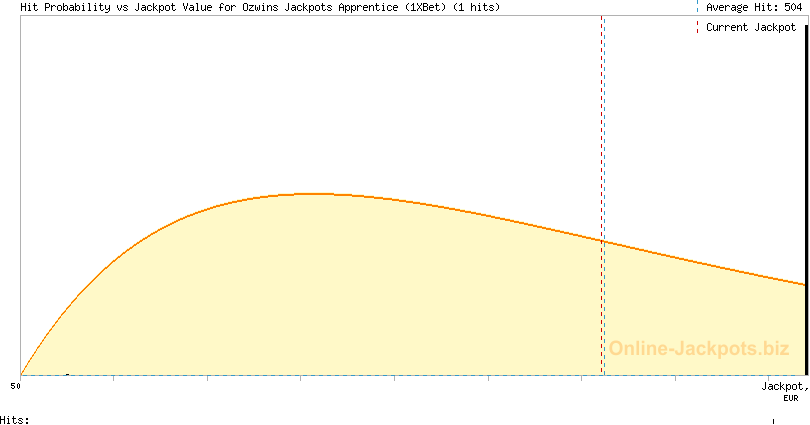Image resolution: width=810 pixels, height=425 pixels.
Task: Click the blue dashed Average Hit legend marker
Action: [x=698, y=7]
